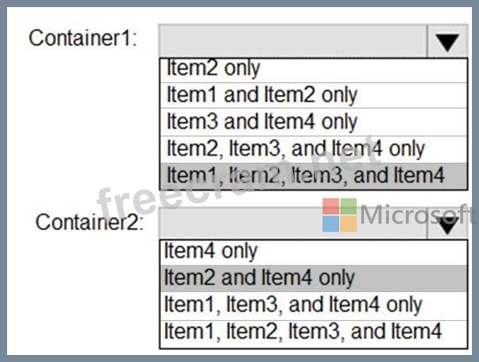Click the Microsoft four-square logo
The width and height of the screenshot is (479, 362).
[x=339, y=215]
